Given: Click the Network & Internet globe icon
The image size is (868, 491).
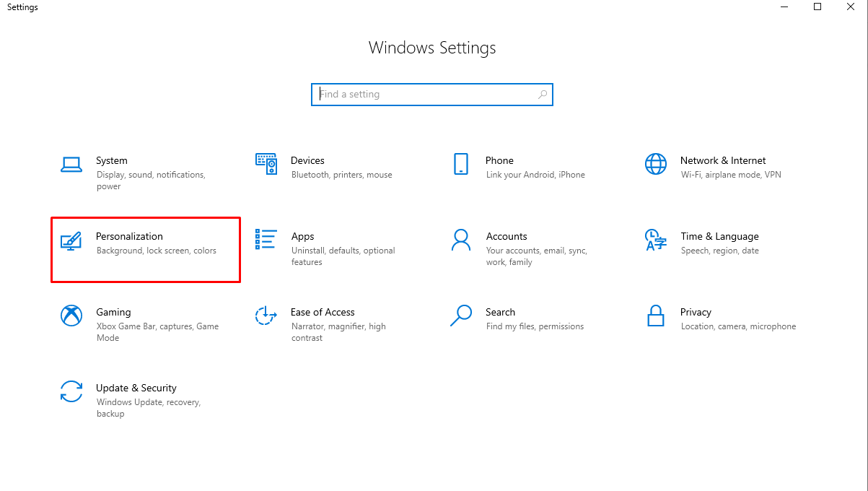Looking at the screenshot, I should [656, 164].
